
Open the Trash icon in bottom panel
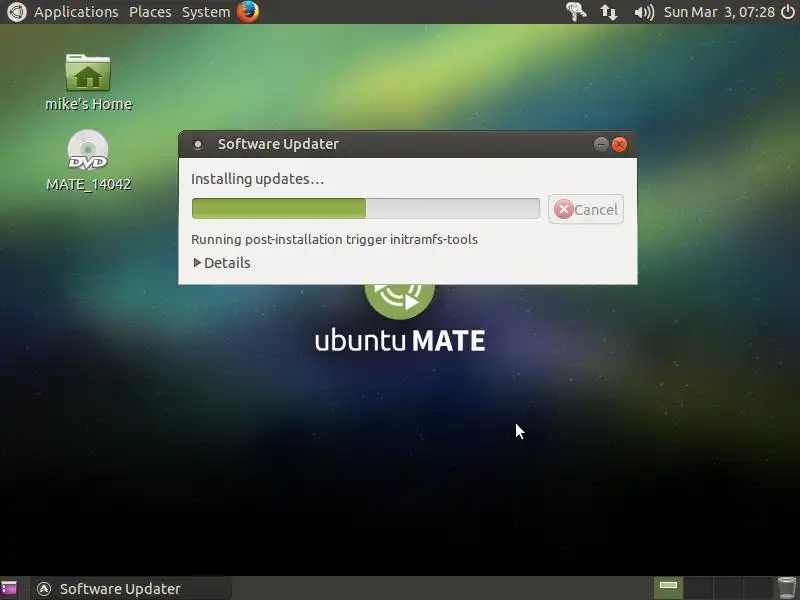pyautogui.click(x=786, y=588)
